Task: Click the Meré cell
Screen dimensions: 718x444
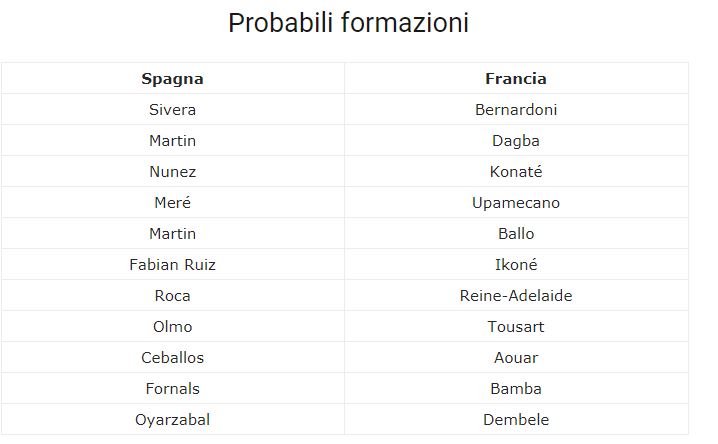Action: pos(172,203)
